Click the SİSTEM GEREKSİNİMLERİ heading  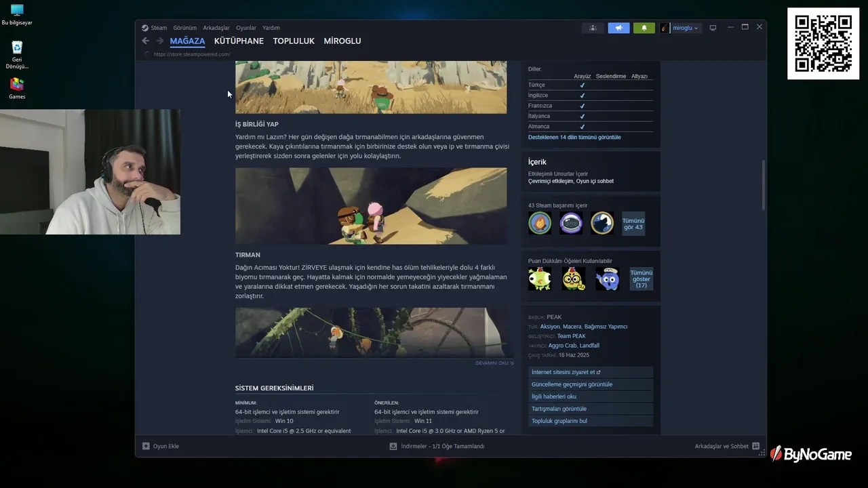click(x=275, y=388)
